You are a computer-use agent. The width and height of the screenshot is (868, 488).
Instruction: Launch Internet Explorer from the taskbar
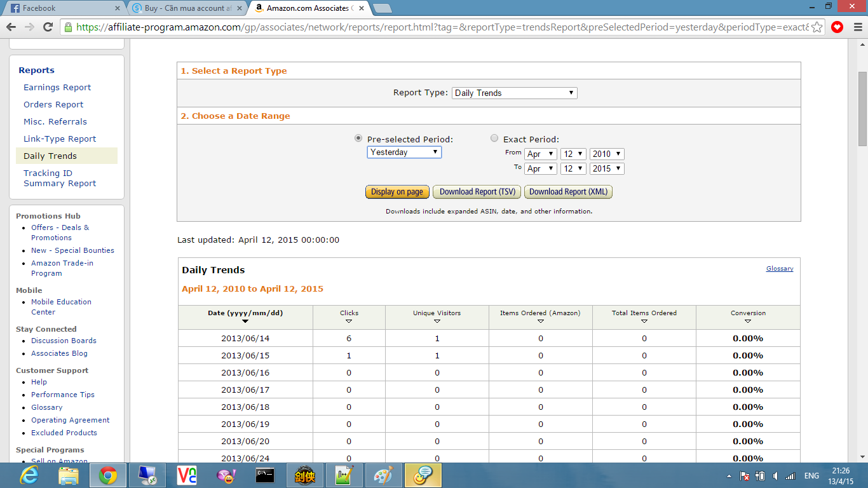click(29, 475)
